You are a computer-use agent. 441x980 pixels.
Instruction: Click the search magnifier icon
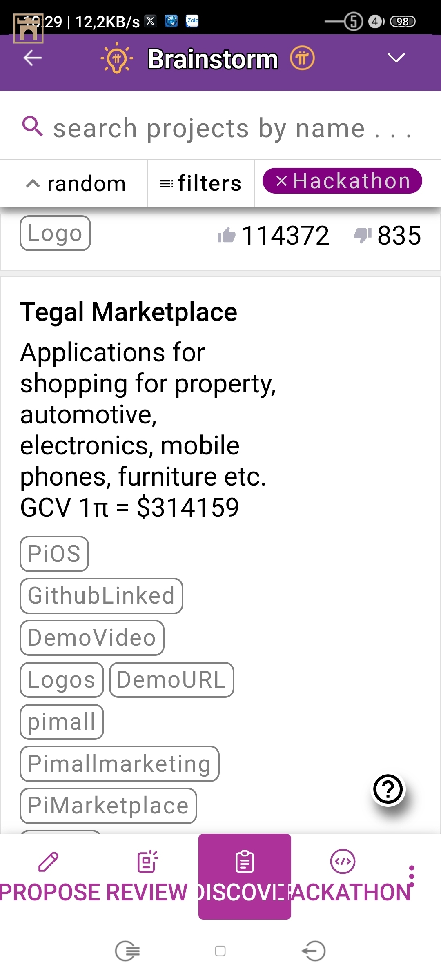32,126
